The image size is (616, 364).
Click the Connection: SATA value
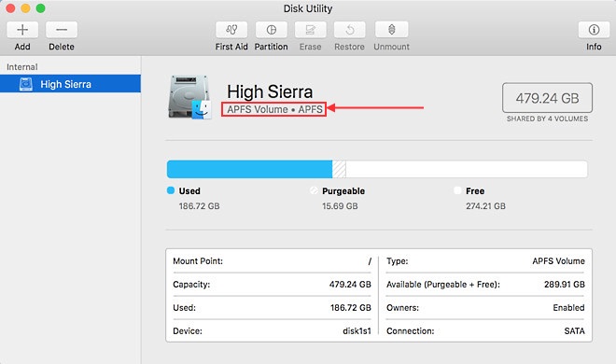click(574, 331)
